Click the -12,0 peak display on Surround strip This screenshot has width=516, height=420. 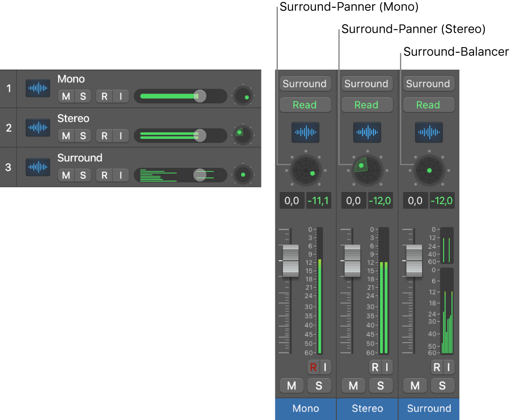tap(442, 201)
